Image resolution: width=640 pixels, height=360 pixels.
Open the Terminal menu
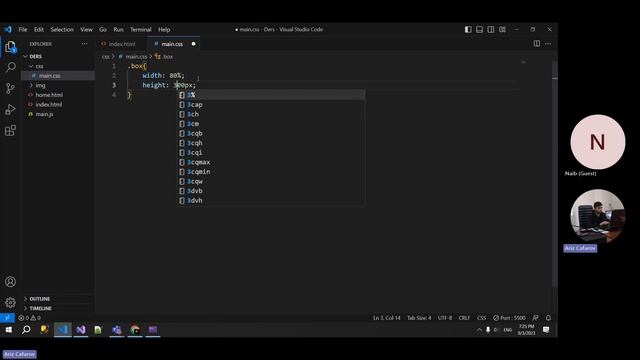tap(141, 29)
